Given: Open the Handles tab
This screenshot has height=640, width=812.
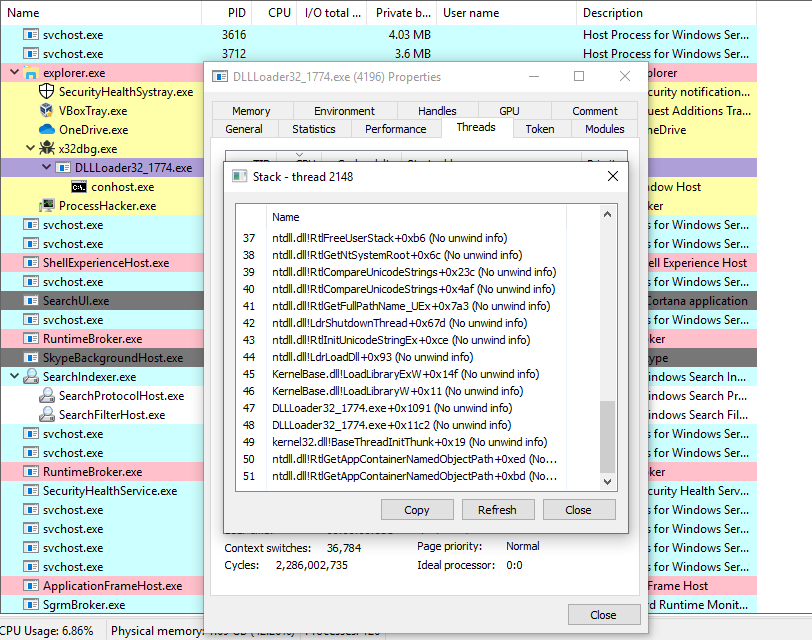Looking at the screenshot, I should (x=437, y=111).
